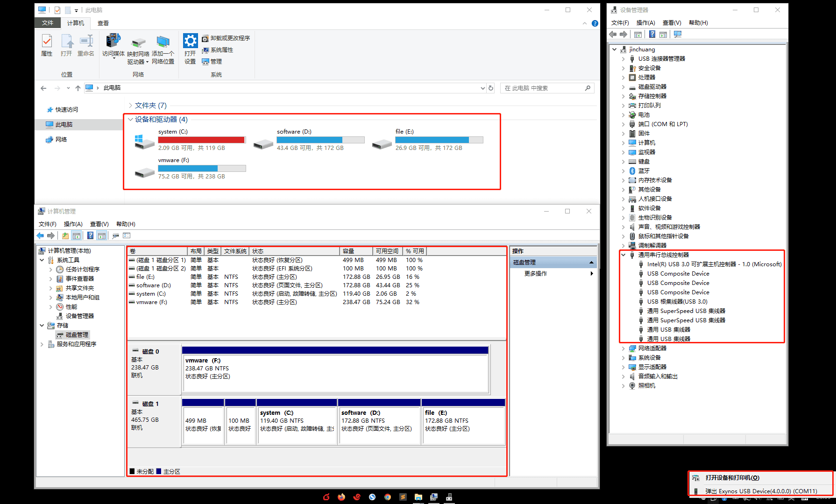
Task: Toggle console tree icon in 计算机管理 toolbar
Action: (77, 236)
